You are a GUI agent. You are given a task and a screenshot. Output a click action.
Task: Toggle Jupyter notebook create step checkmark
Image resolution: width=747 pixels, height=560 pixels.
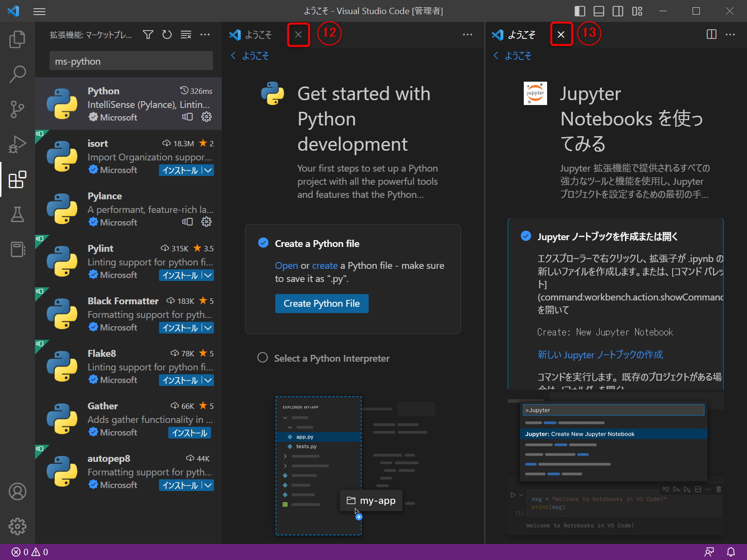(526, 236)
